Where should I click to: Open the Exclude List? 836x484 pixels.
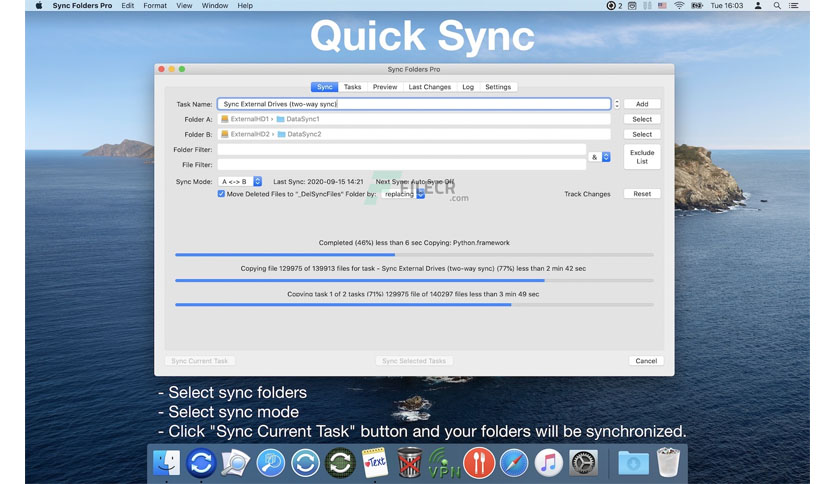point(642,157)
